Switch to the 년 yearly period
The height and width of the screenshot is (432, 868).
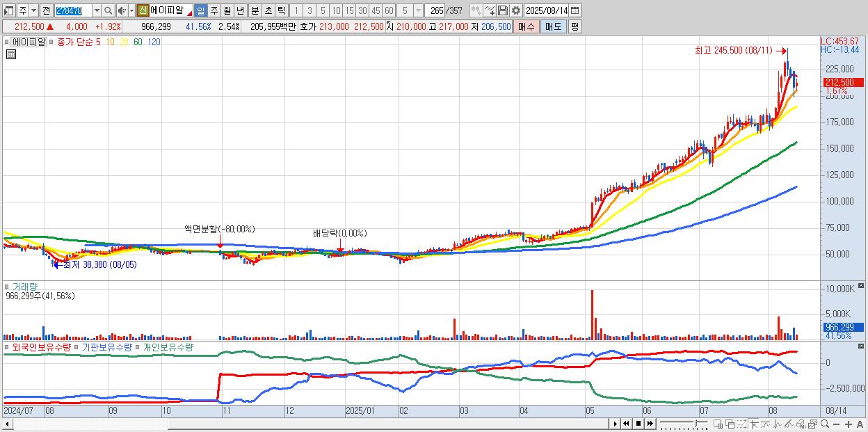[x=240, y=10]
